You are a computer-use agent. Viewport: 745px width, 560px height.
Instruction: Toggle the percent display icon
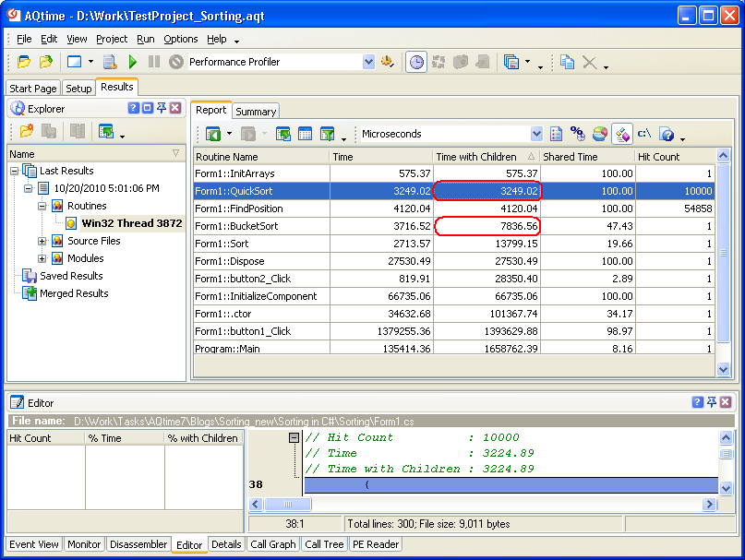click(x=578, y=135)
